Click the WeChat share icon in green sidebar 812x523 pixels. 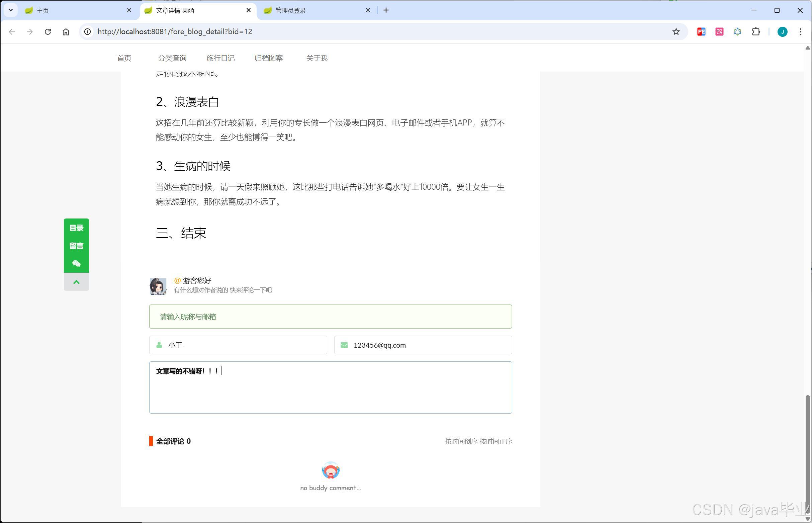click(x=76, y=264)
